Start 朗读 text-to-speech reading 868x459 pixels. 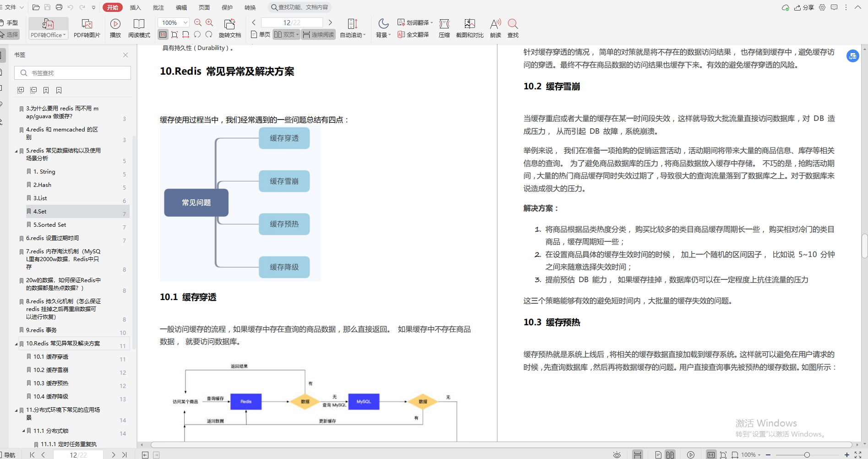pos(495,27)
